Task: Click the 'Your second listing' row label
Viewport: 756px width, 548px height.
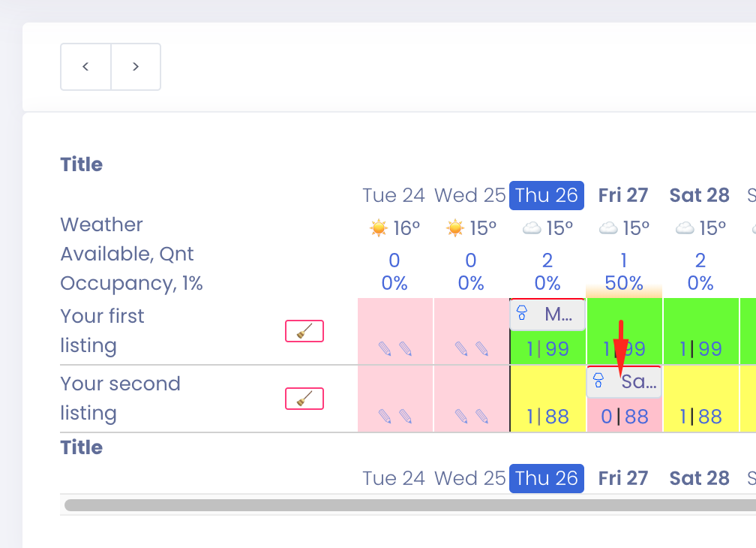Action: coord(120,399)
